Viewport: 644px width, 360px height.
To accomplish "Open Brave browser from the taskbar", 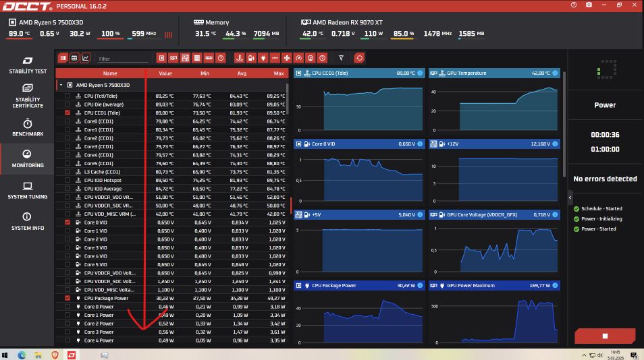I will tap(55, 355).
